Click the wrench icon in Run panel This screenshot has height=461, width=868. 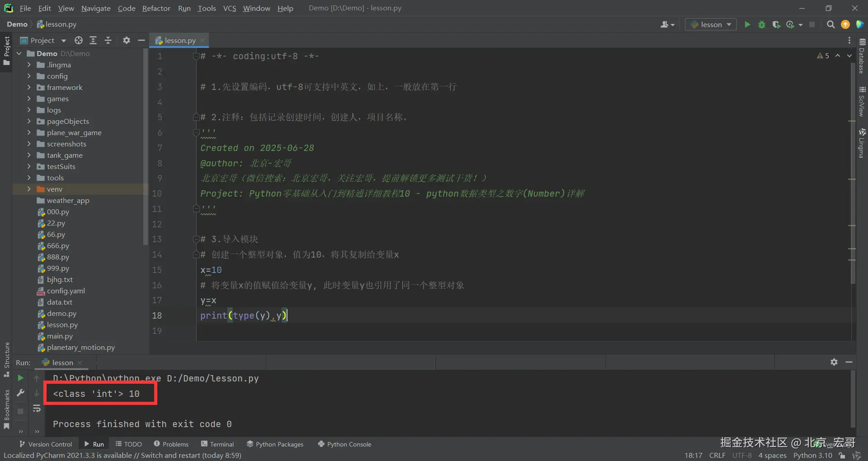pos(20,393)
